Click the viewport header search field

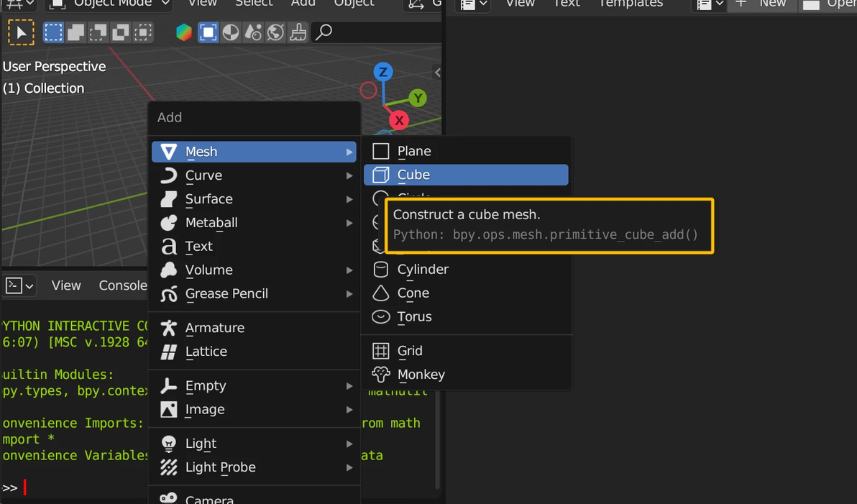click(x=381, y=32)
